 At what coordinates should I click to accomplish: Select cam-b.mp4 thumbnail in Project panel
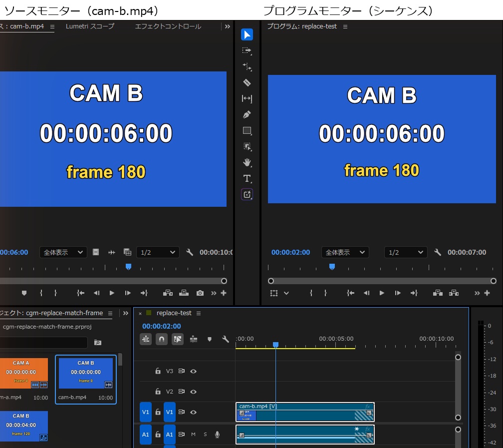tap(86, 373)
